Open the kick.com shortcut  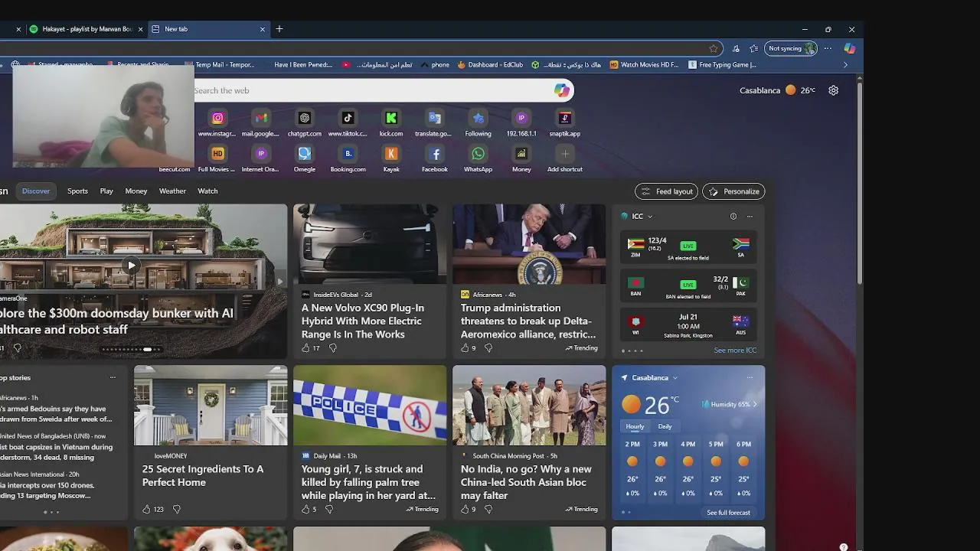391,118
